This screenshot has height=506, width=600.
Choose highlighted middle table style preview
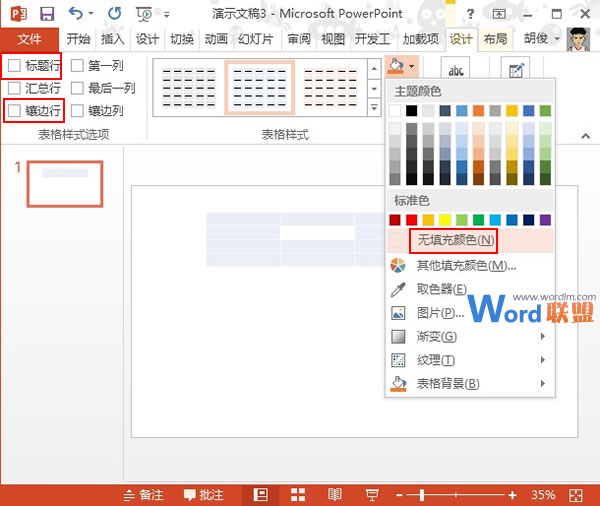click(259, 88)
